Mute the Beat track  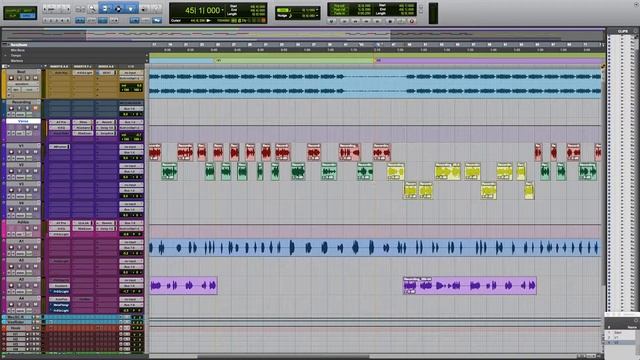coord(35,78)
